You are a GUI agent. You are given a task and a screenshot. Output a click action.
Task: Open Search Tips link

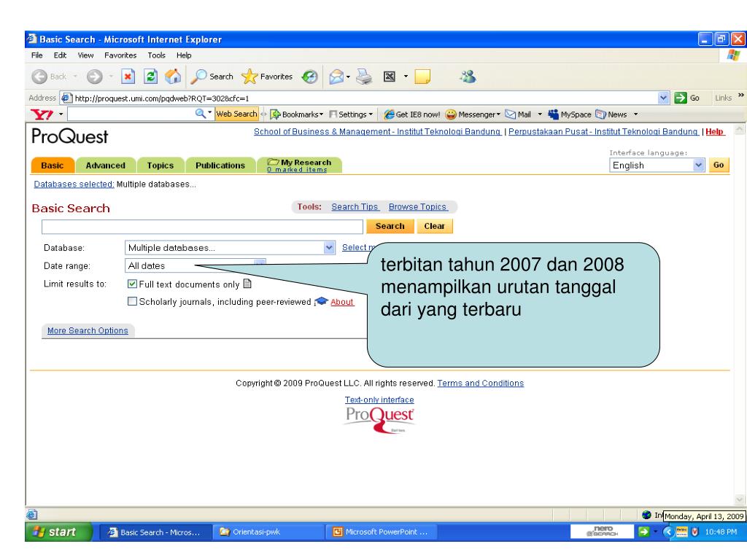355,206
